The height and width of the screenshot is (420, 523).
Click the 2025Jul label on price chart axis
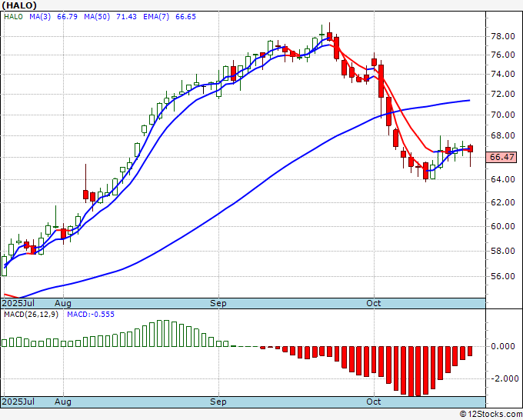pos(18,303)
